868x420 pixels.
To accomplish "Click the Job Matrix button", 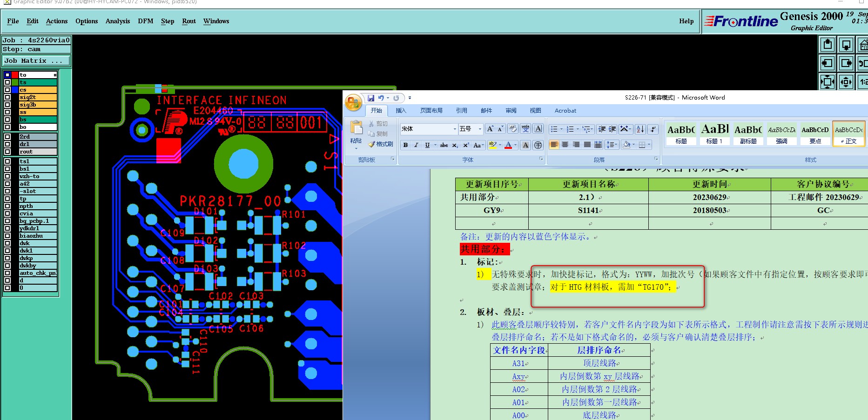I will tap(36, 61).
